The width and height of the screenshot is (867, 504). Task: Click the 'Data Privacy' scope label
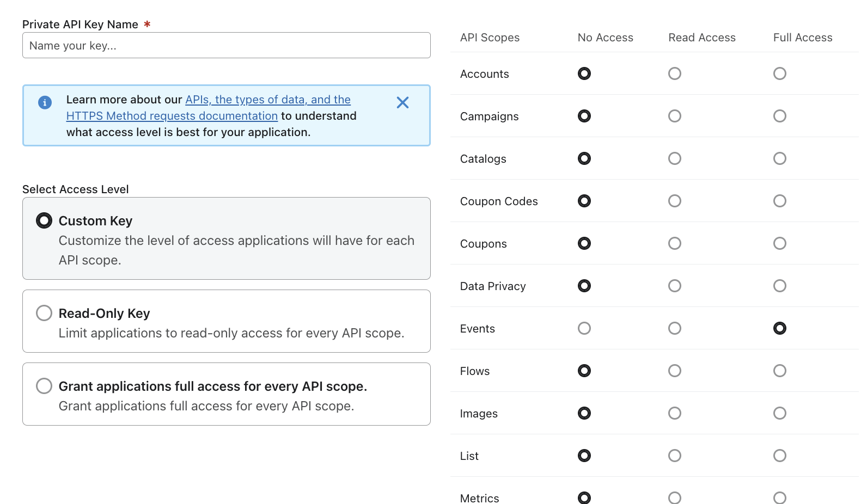tap(493, 286)
